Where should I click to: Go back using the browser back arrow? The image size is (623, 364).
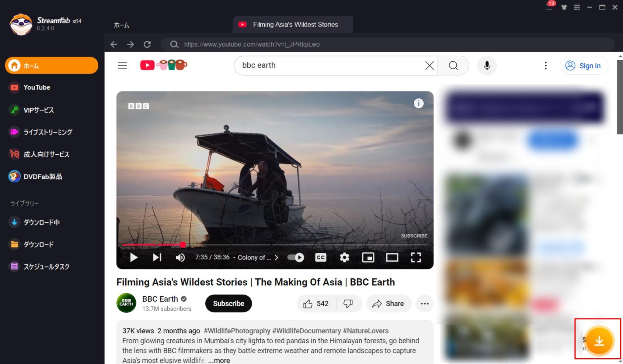[x=114, y=44]
